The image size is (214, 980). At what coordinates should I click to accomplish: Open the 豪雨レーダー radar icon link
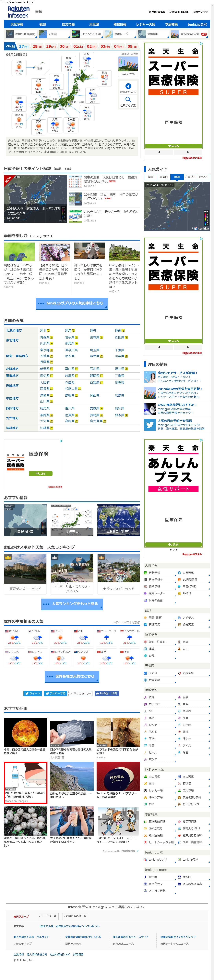point(109,34)
